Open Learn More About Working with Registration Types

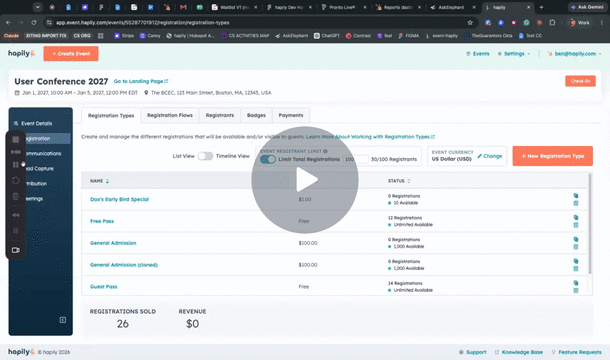pyautogui.click(x=370, y=137)
